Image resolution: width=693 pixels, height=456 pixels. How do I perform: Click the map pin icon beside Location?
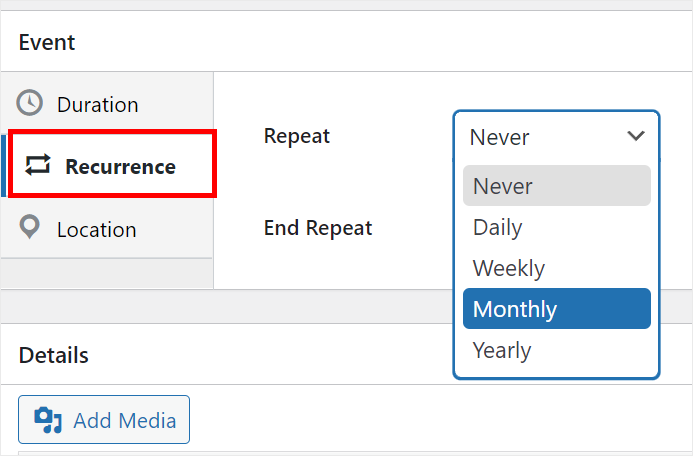click(31, 228)
